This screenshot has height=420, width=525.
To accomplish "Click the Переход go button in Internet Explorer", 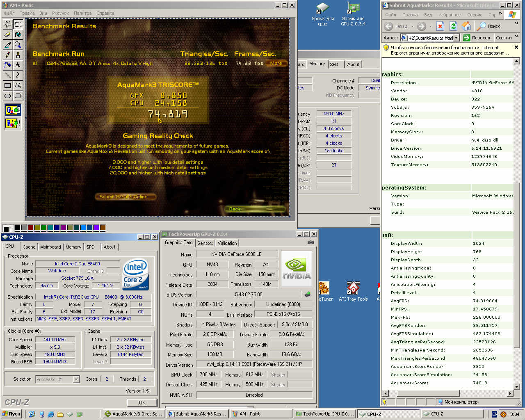I will [477, 38].
